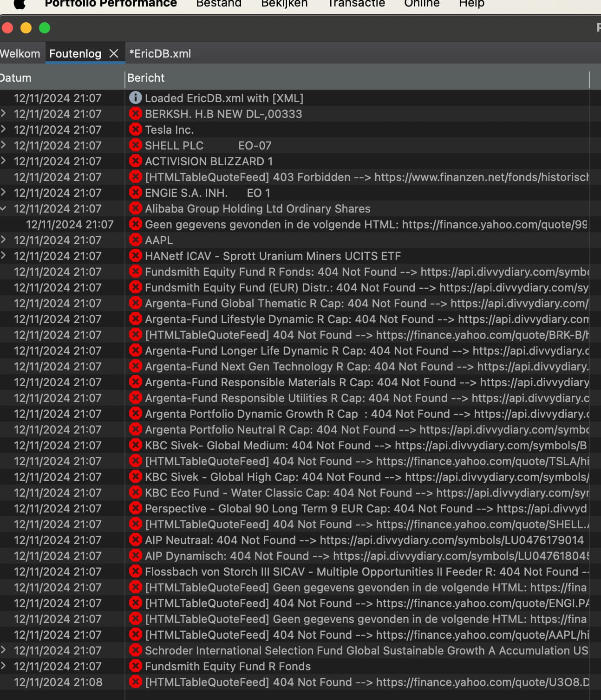Expand the Tesla Inc. error row

coord(4,129)
